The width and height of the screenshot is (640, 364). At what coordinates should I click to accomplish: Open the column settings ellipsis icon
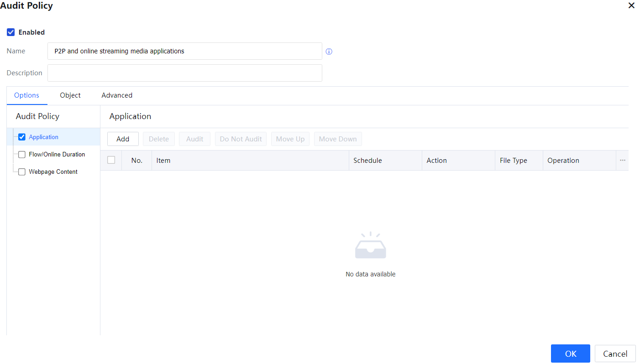tap(622, 161)
